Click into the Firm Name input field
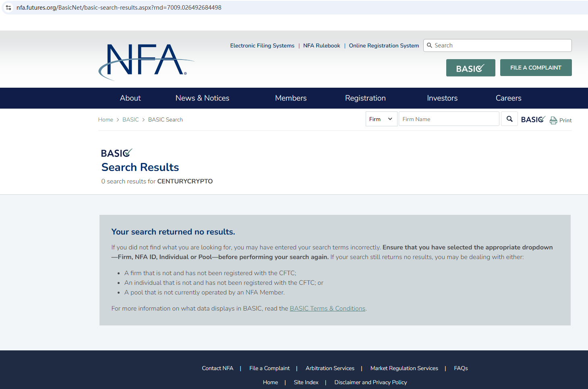Screen dimensions: 588x389 [x=449, y=119]
